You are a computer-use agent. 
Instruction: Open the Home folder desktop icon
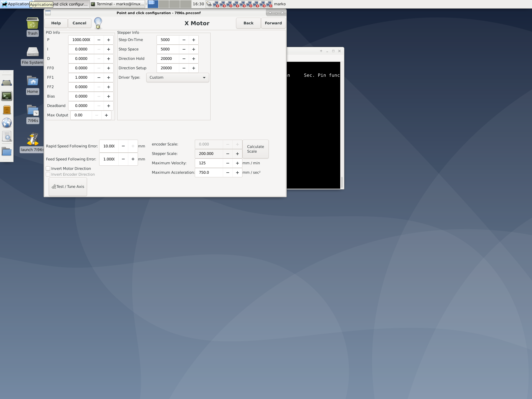[x=32, y=85]
